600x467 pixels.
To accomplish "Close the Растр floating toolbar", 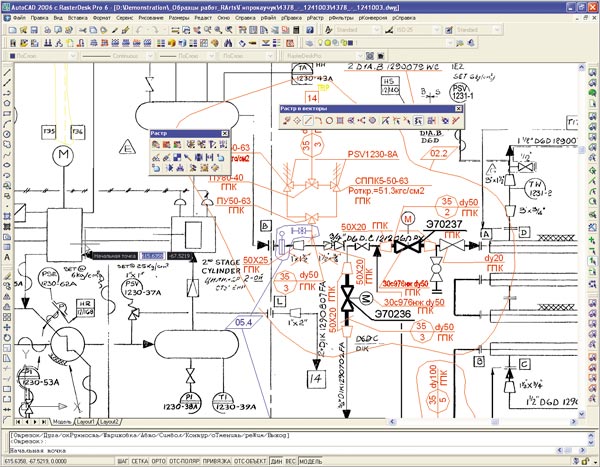I will pos(225,133).
